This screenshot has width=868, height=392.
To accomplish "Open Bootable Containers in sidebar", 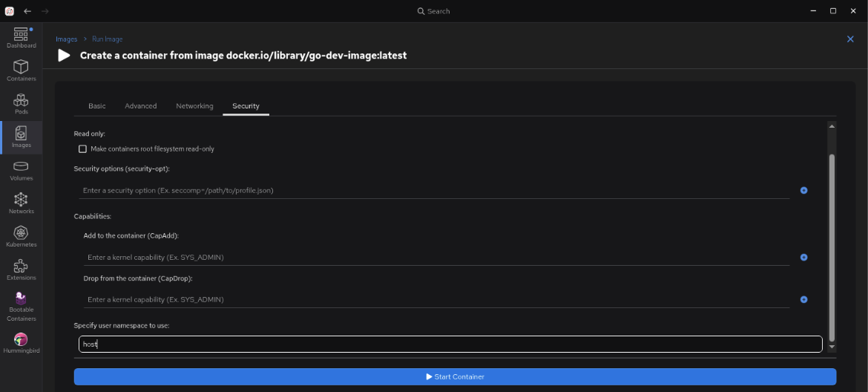I will [21, 307].
